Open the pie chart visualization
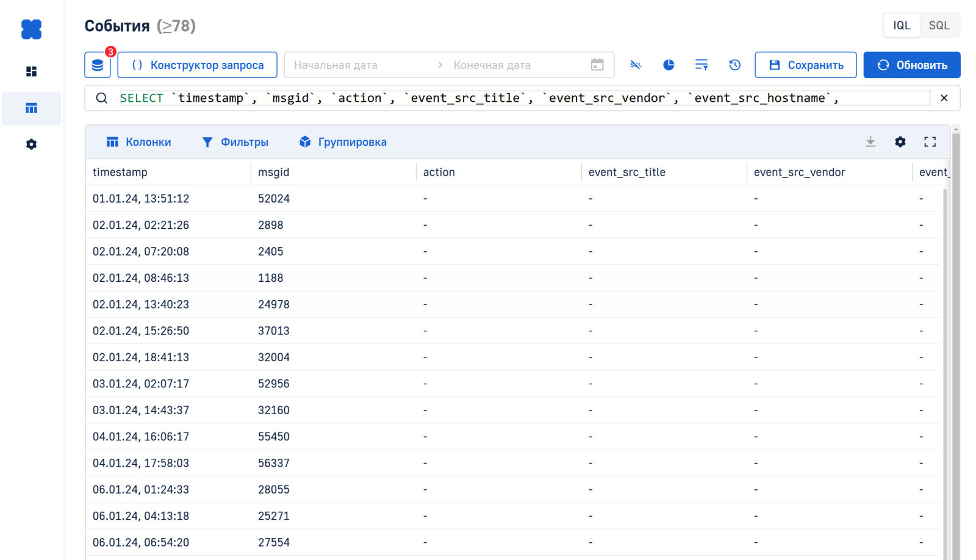 click(x=669, y=65)
